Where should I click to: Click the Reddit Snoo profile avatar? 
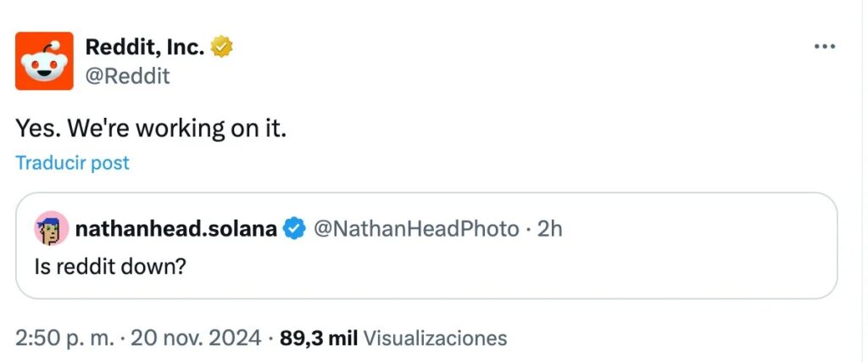pos(44,61)
